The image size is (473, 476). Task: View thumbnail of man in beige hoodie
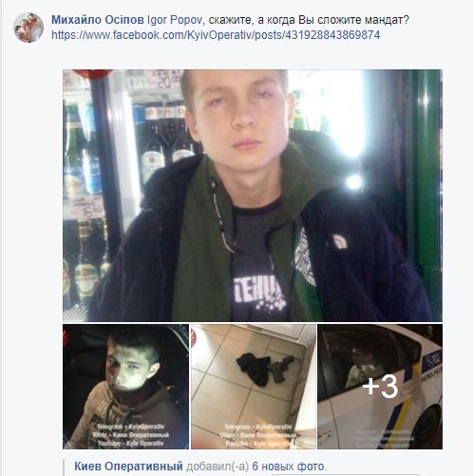click(x=125, y=387)
